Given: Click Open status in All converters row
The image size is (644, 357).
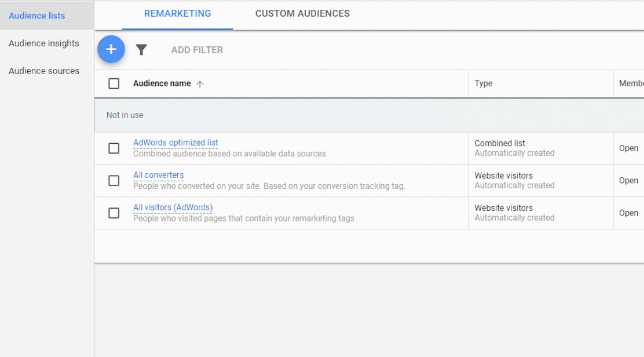Looking at the screenshot, I should pos(628,181).
